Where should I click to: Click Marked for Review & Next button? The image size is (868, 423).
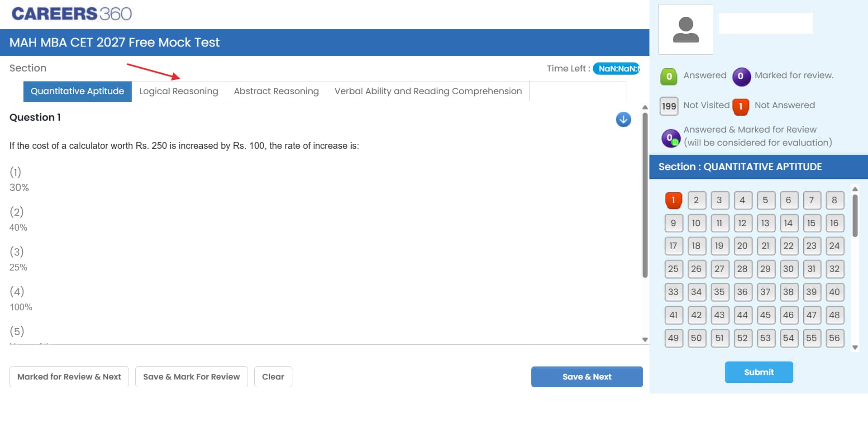[69, 377]
